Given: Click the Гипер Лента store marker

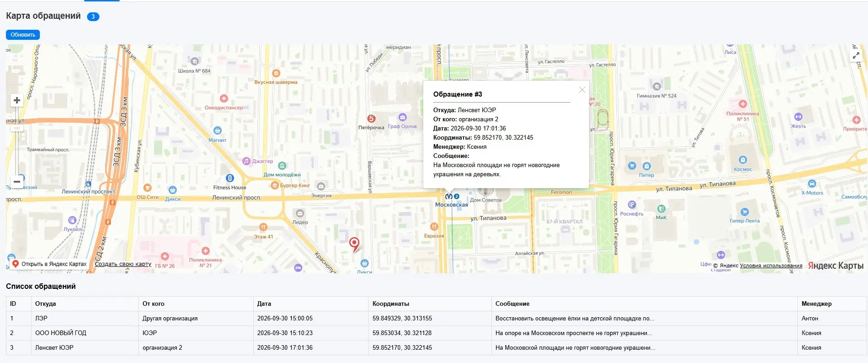Looking at the screenshot, I should [745, 212].
